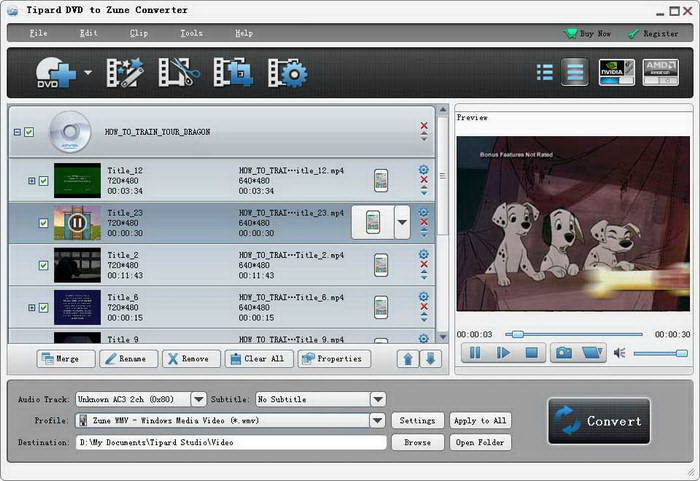Click the preview playback progress slider
Screen dimensions: 700x481
[575, 334]
